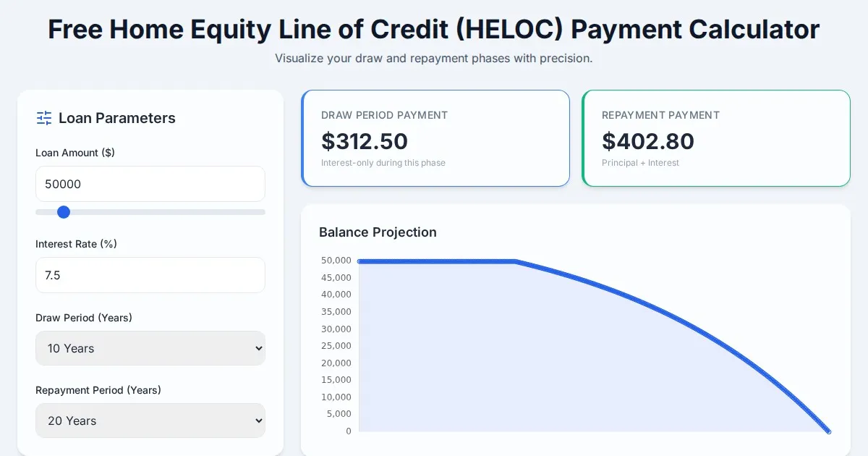This screenshot has width=868, height=456.
Task: Select the Repayment Payment card
Action: point(716,138)
